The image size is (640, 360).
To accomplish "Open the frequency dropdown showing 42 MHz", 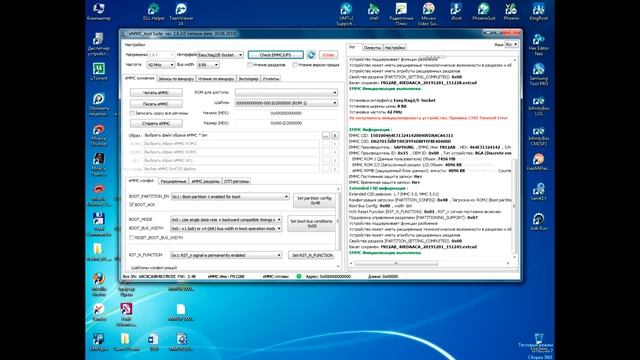I will click(161, 65).
